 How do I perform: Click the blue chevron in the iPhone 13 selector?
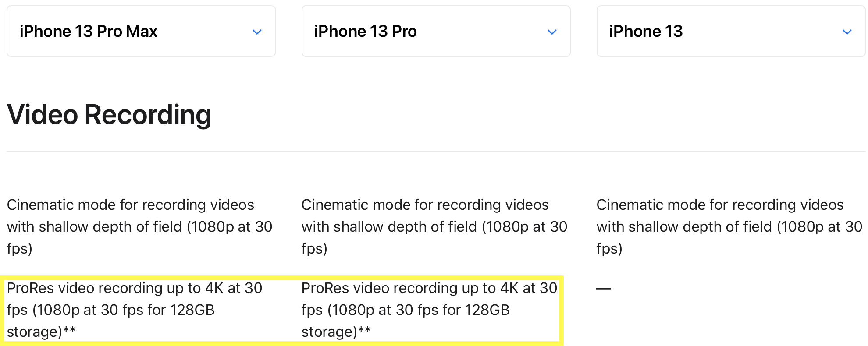pos(847,32)
